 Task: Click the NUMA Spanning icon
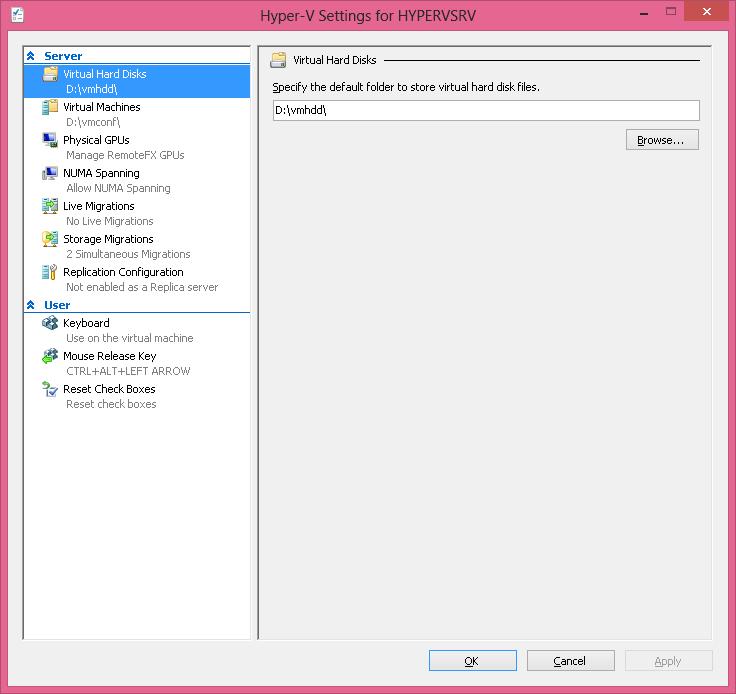(x=50, y=174)
